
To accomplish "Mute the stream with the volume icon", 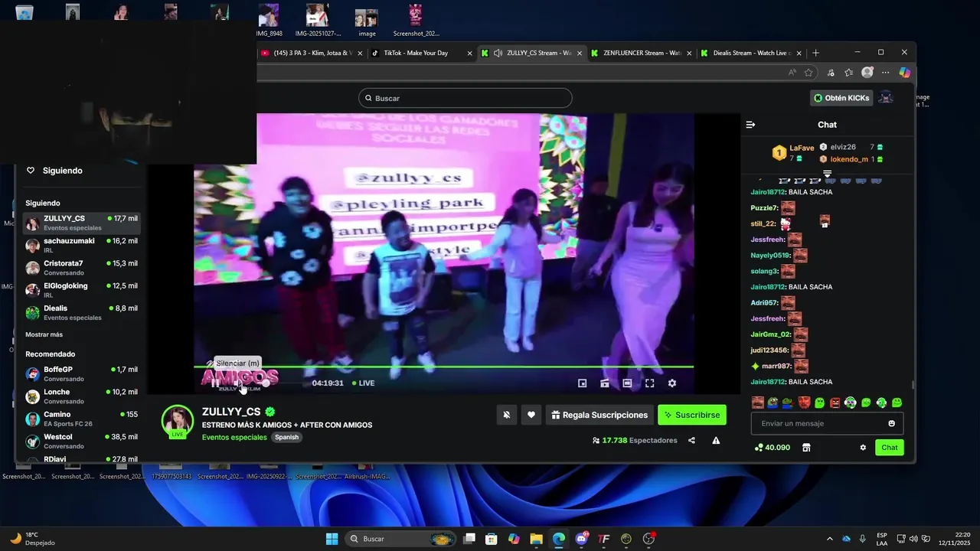I will 237,383.
